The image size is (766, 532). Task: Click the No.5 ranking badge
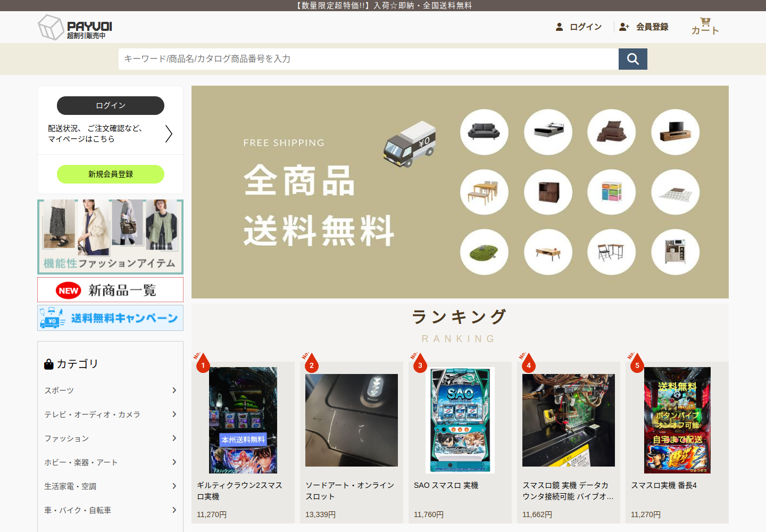point(636,362)
